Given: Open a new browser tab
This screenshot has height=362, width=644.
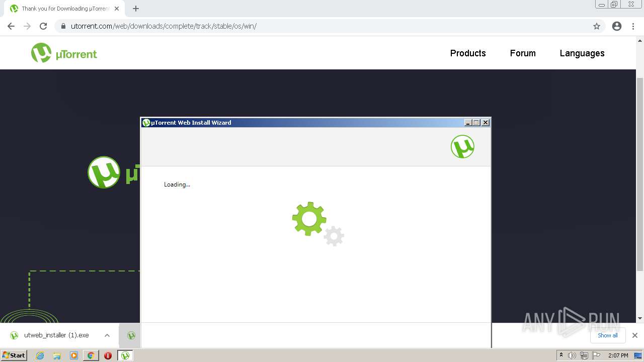Looking at the screenshot, I should [x=136, y=9].
